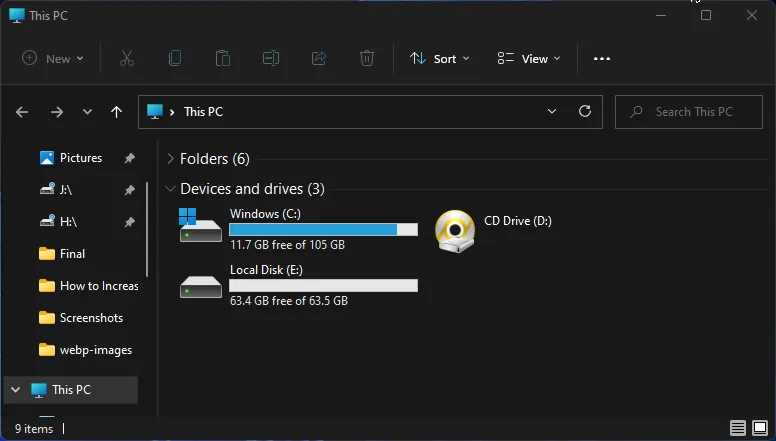The image size is (776, 441).
Task: Open the Sort menu
Action: coord(439,59)
